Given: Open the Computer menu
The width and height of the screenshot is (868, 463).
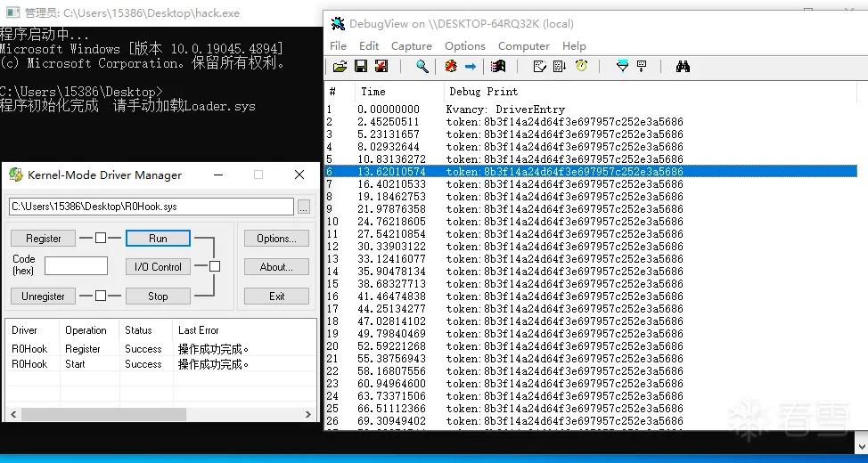Looking at the screenshot, I should click(524, 46).
